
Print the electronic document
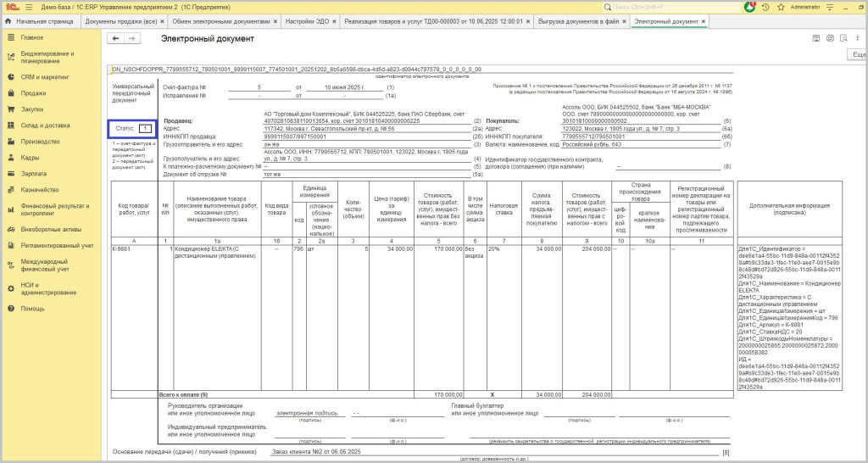click(830, 38)
